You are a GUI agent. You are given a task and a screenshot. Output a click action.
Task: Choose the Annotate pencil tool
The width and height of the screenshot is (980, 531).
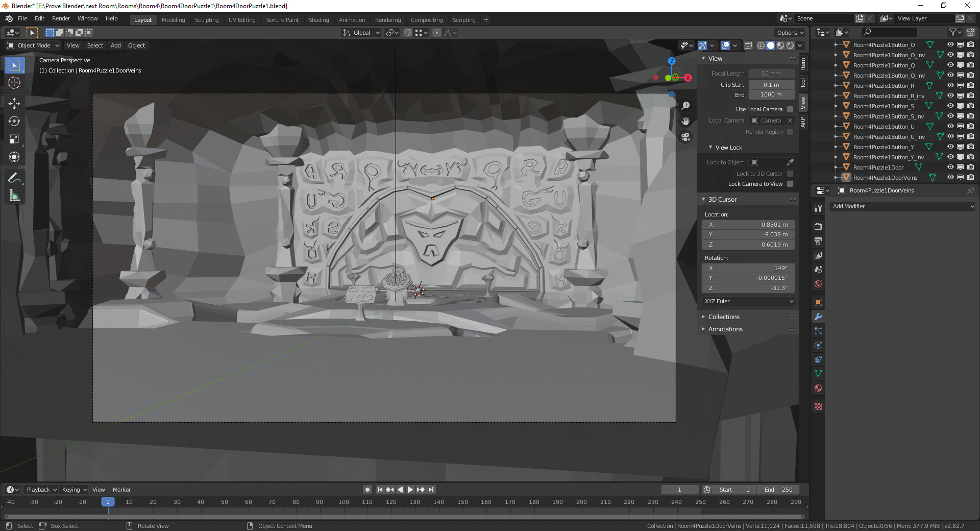tap(14, 178)
